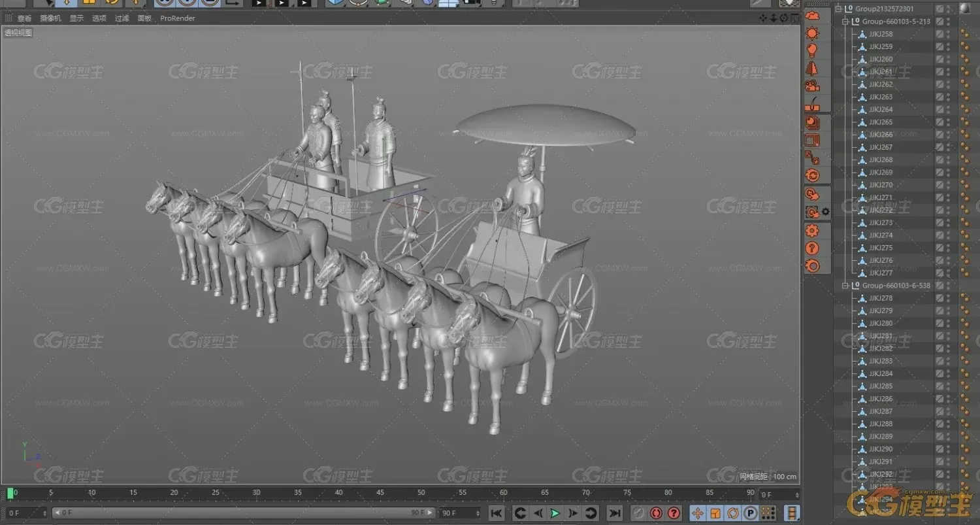Toggle scale keyframe recording

pos(715,513)
